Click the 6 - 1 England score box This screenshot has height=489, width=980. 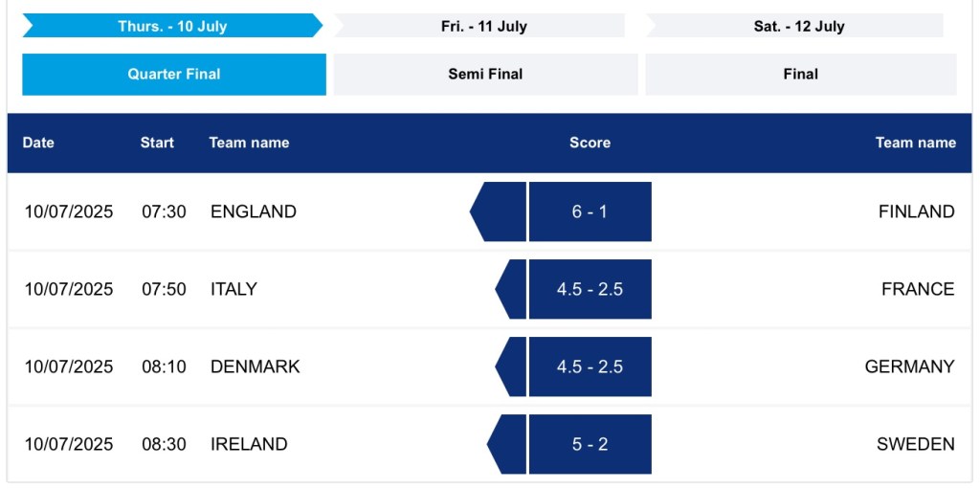(x=590, y=211)
